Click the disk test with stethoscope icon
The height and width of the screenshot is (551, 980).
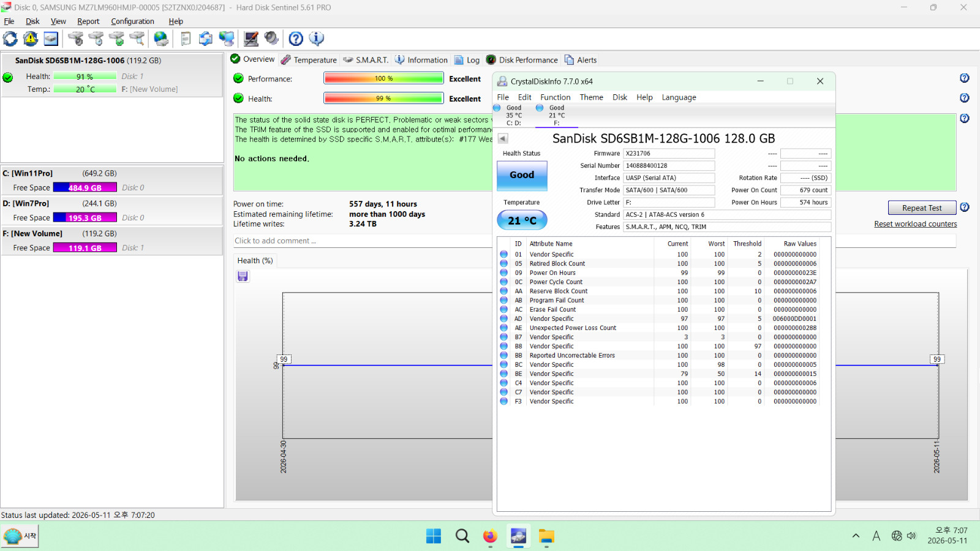(x=76, y=39)
